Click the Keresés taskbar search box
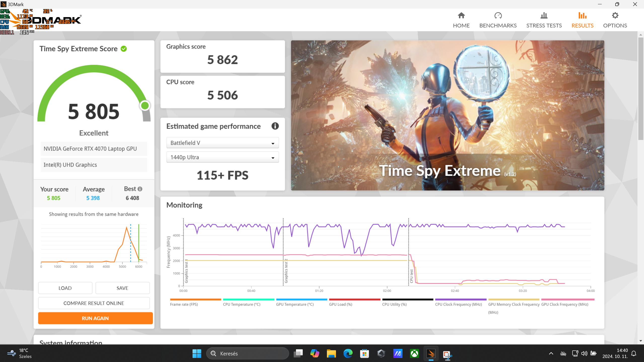 [x=247, y=353]
